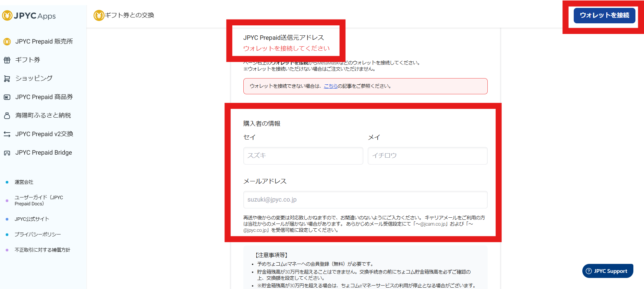Image resolution: width=644 pixels, height=289 pixels.
Task: Click the question mark icon in JPYC Support
Action: (589, 271)
